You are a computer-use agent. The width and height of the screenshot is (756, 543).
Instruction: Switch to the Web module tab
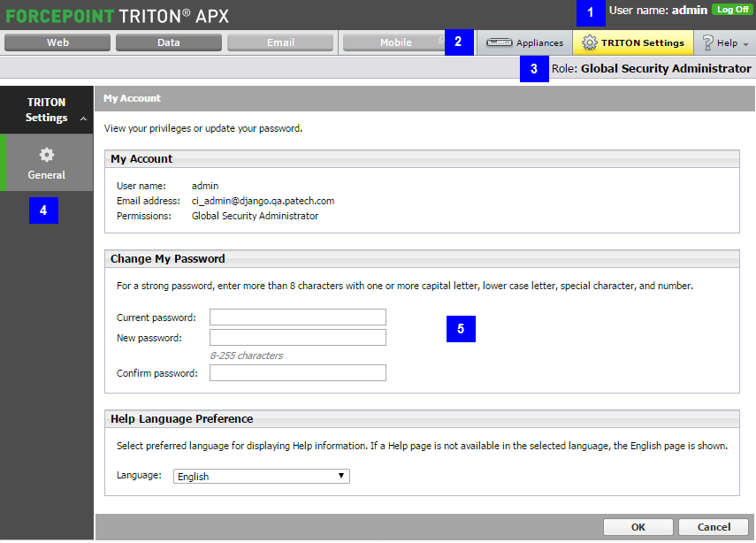pyautogui.click(x=57, y=42)
